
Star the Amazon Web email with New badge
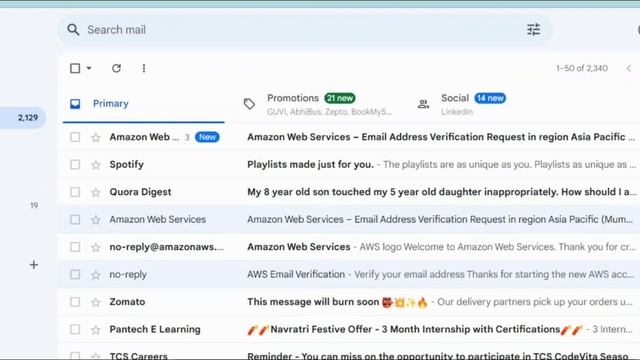(96, 138)
